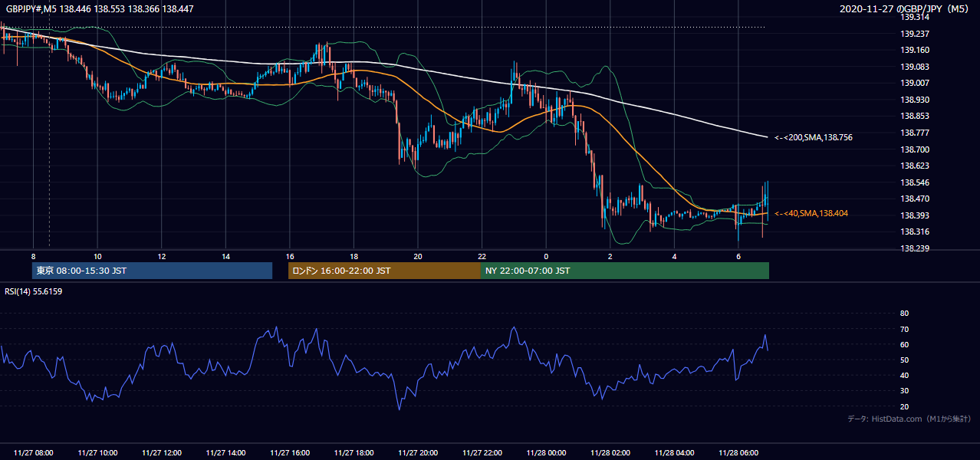Click the 11/27 08:00 time axis label
The image size is (980, 460).
click(x=34, y=453)
